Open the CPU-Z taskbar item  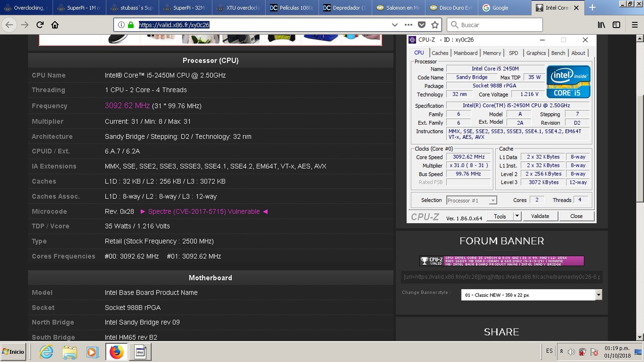click(x=140, y=352)
